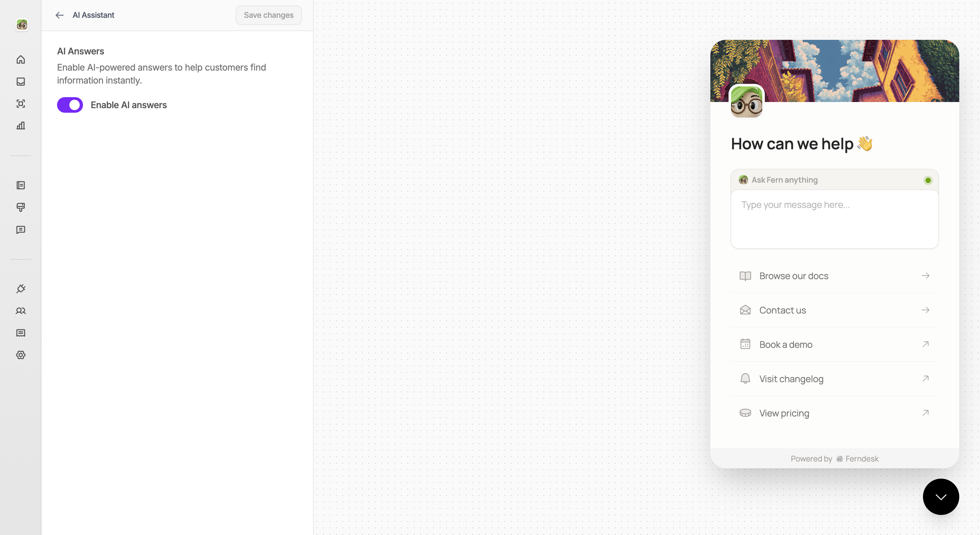The height and width of the screenshot is (535, 980).
Task: Open the team members icon
Action: pyautogui.click(x=20, y=311)
